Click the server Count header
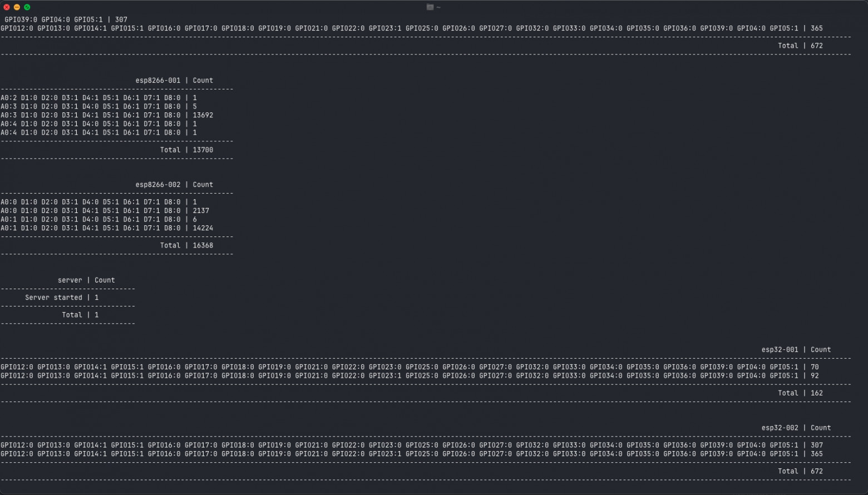Viewport: 868px width, 495px height. (86, 280)
